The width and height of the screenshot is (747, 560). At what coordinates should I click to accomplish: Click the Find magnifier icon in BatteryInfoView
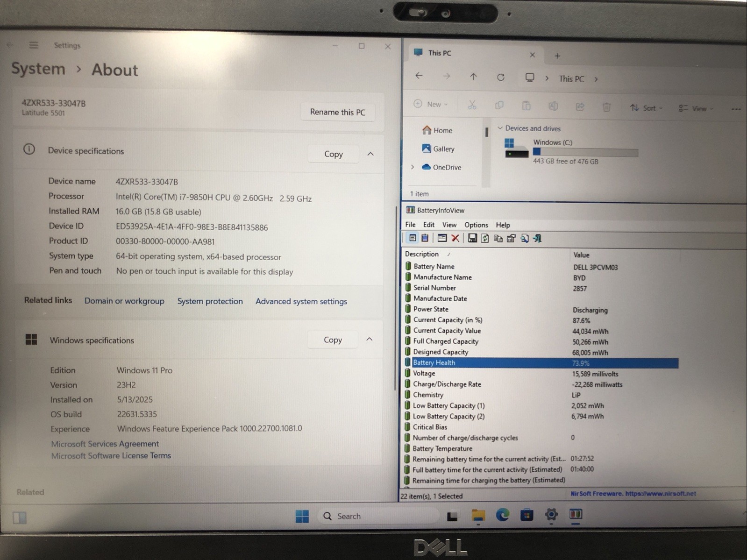(x=525, y=238)
